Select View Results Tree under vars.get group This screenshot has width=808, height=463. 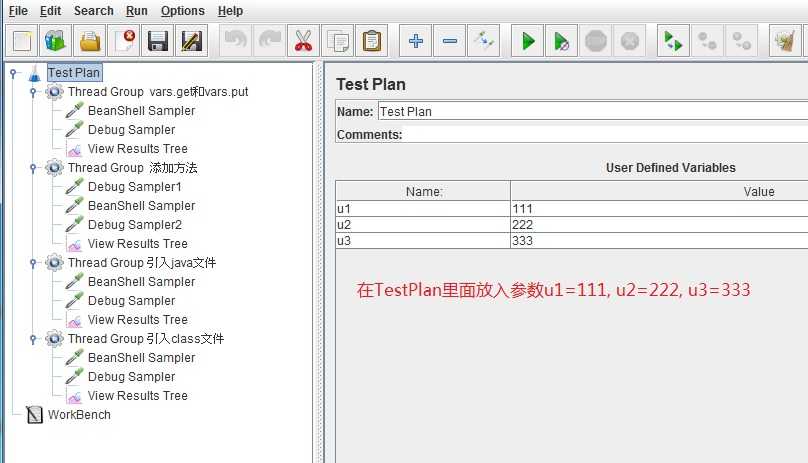(138, 149)
